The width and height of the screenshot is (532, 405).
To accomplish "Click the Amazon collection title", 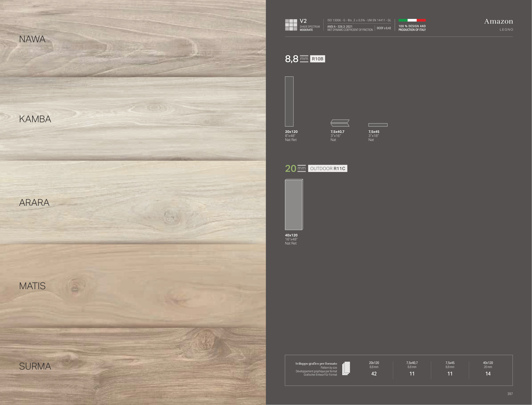I will click(x=498, y=21).
